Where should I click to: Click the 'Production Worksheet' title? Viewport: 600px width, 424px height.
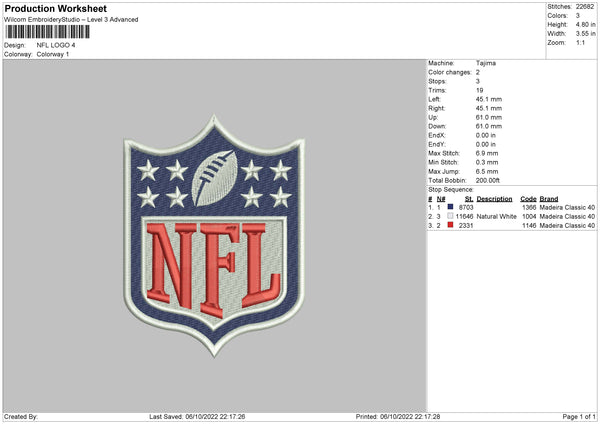coord(55,8)
